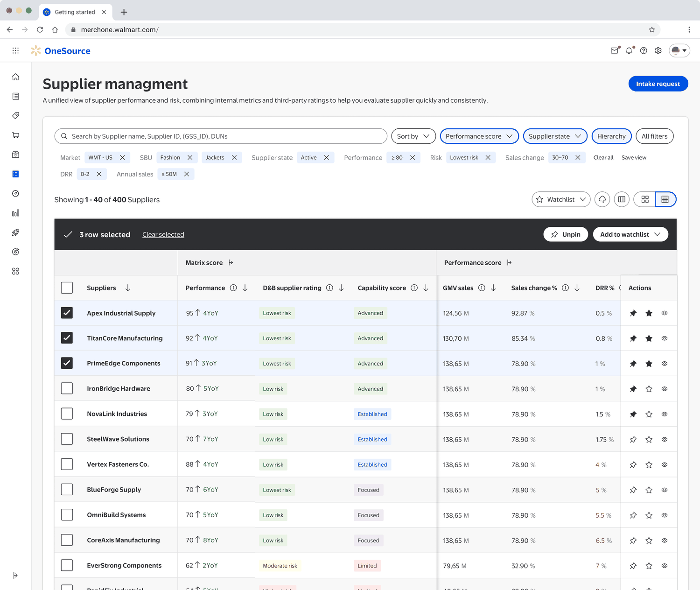Check Vertex Fasteners Co. checkbox
This screenshot has width=700, height=590.
coord(67,464)
